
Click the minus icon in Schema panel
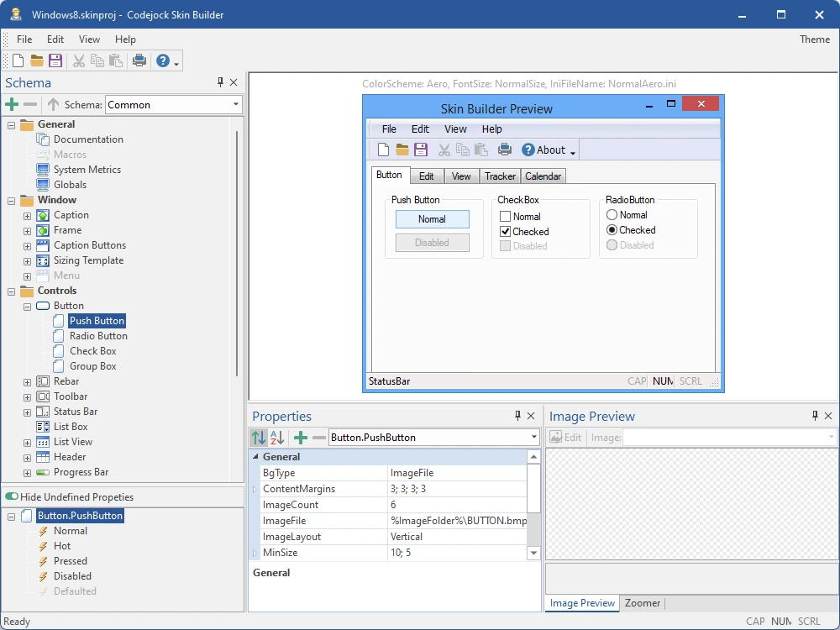click(30, 104)
